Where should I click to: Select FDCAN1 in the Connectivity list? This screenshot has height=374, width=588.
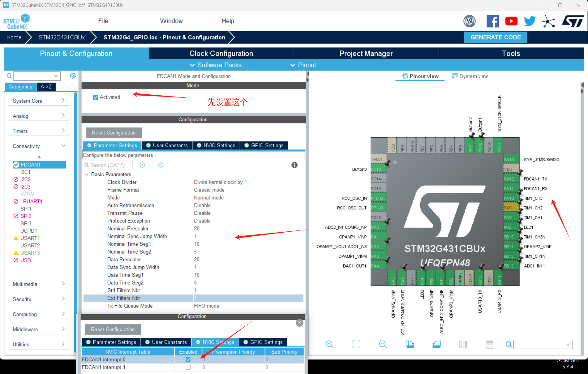coord(39,165)
